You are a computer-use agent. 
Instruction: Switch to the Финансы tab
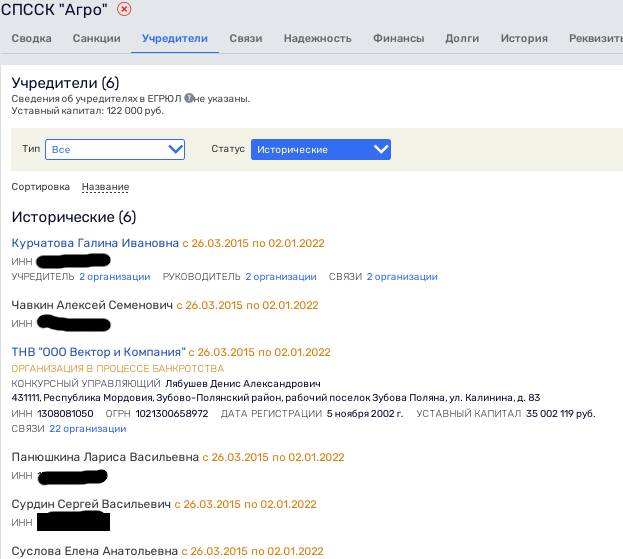(399, 39)
